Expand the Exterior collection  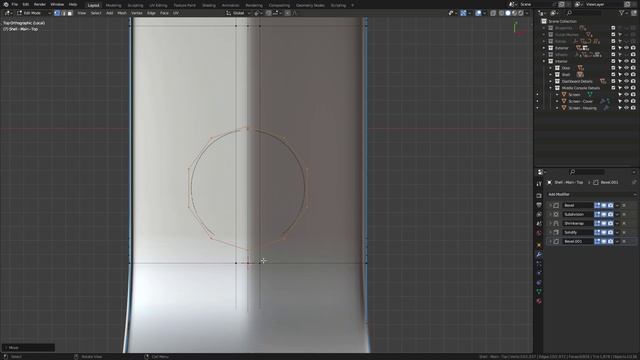point(544,48)
